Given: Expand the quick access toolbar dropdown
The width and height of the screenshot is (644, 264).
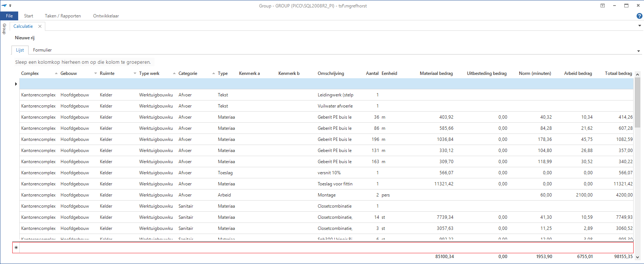Looking at the screenshot, I should pyautogui.click(x=10, y=6).
